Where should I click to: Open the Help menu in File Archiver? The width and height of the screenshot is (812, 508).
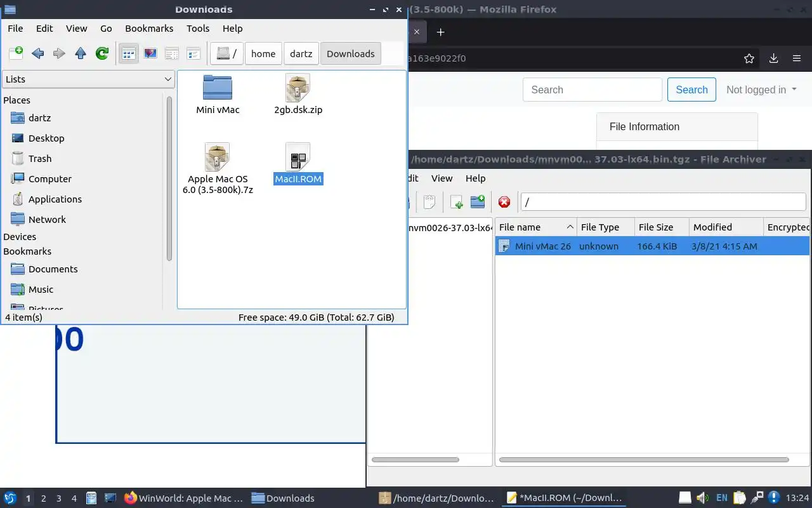point(475,178)
